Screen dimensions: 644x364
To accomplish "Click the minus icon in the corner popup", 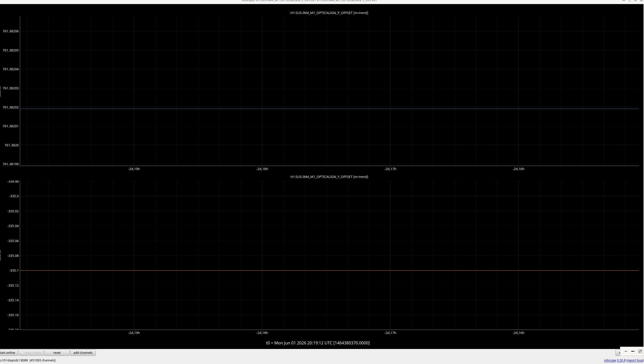I will coord(626,351).
